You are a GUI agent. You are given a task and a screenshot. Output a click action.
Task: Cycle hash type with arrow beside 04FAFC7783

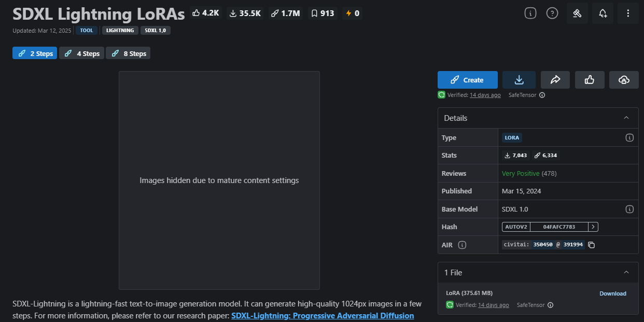593,227
